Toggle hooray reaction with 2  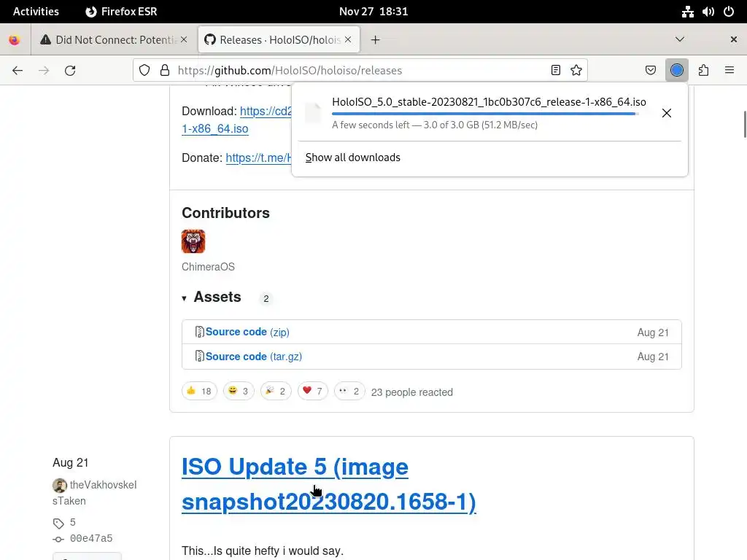(276, 391)
